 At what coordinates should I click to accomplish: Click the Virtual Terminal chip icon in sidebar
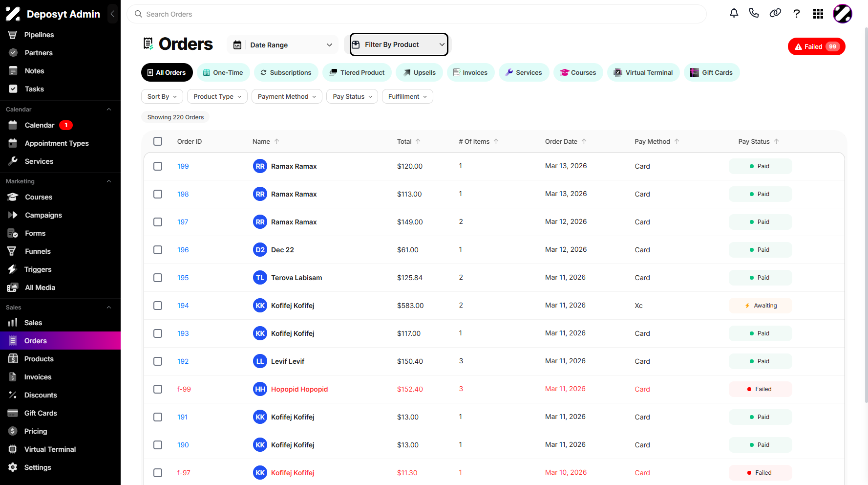pyautogui.click(x=13, y=449)
